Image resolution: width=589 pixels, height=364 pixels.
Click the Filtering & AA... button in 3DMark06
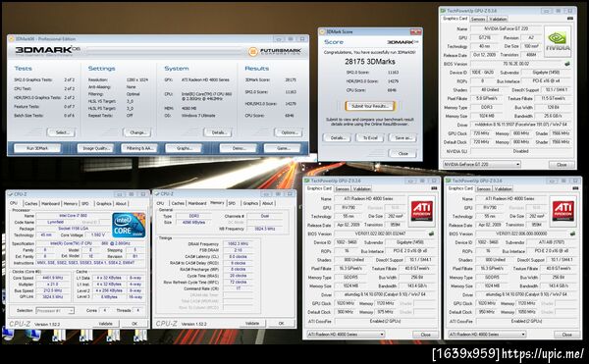[138, 148]
